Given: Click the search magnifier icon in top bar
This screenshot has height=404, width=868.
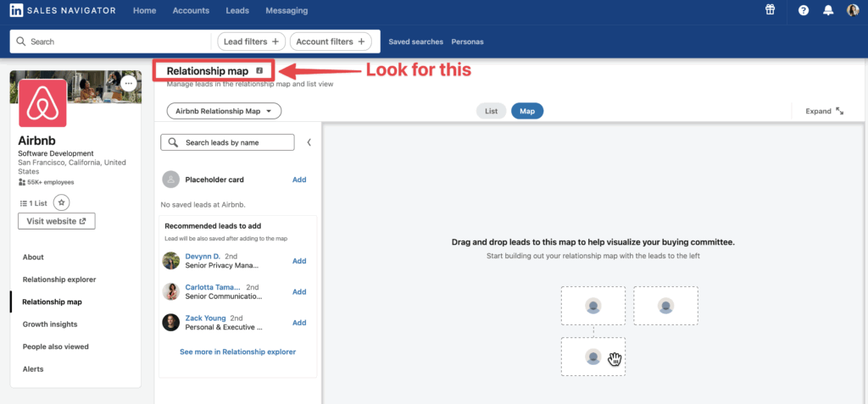Looking at the screenshot, I should coord(21,42).
